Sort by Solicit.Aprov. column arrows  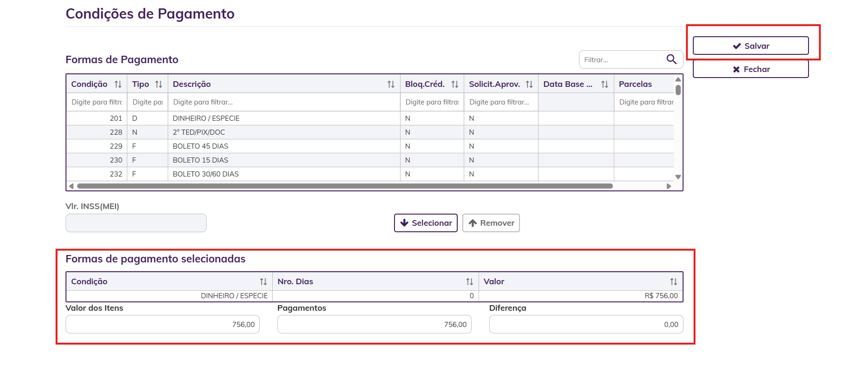click(x=529, y=84)
